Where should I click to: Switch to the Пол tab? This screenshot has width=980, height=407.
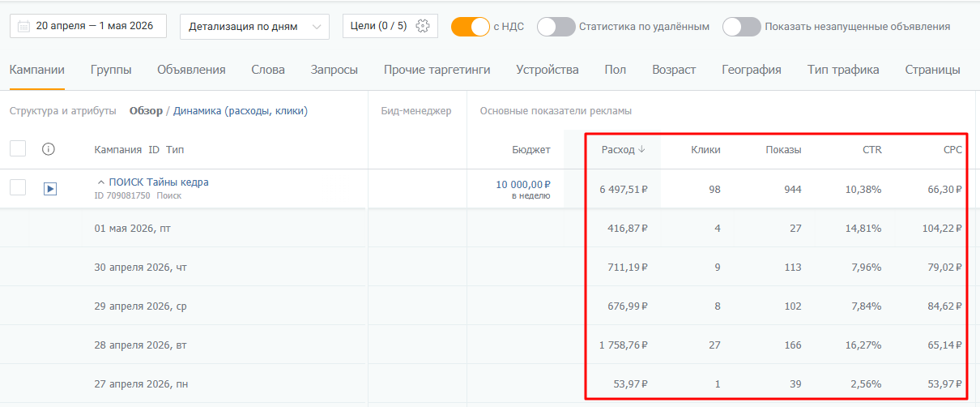pos(616,70)
